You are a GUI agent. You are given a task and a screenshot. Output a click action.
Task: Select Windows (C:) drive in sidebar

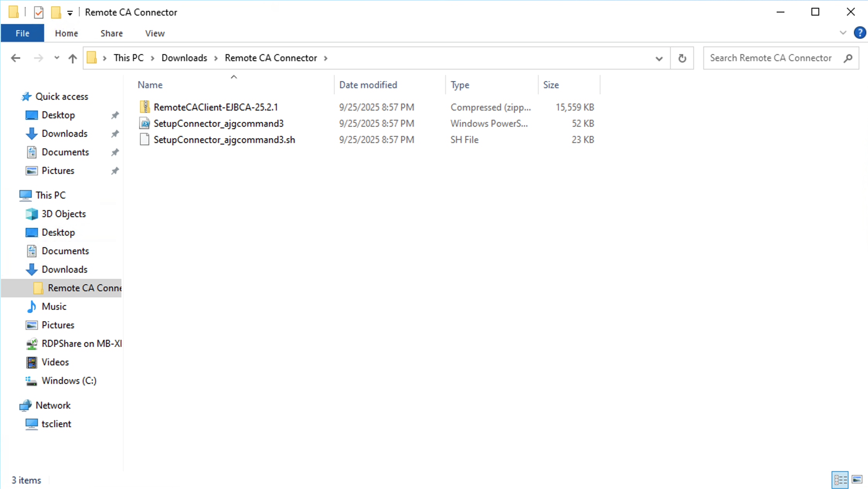click(x=69, y=380)
